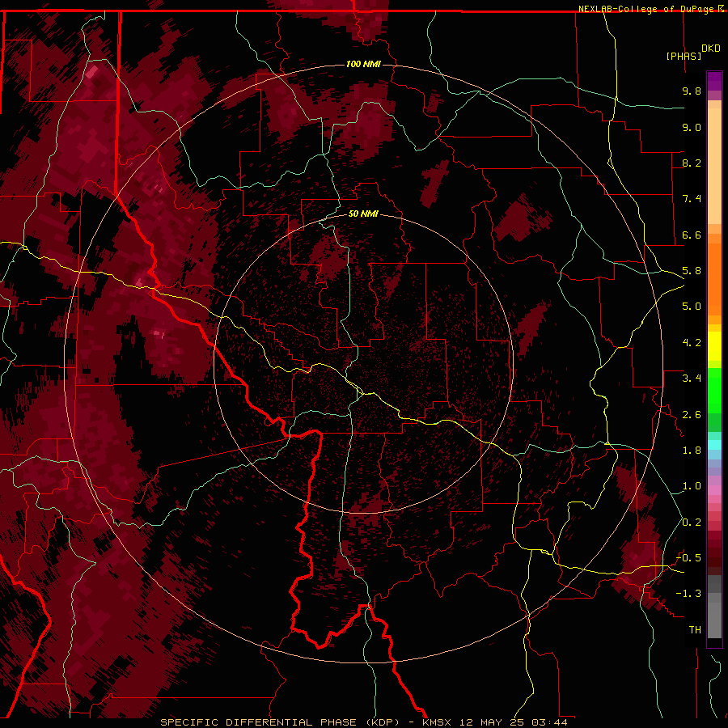Click the 2.6 color scale value

tap(692, 415)
